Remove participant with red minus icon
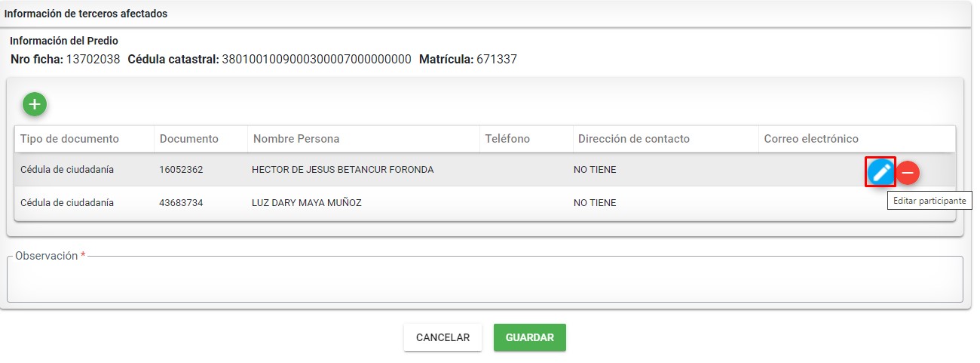This screenshot has width=980, height=363. pos(908,173)
